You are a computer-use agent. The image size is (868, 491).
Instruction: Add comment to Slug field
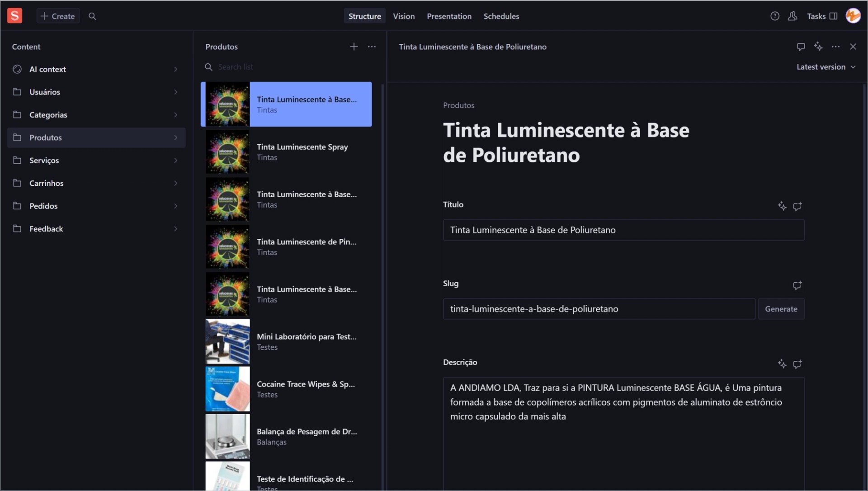click(x=797, y=285)
